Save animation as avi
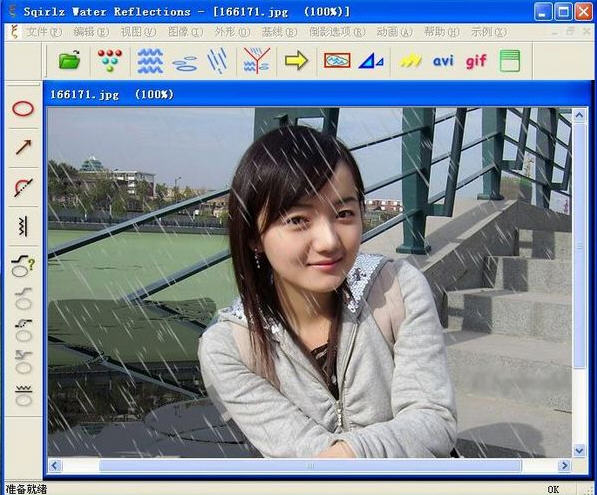The image size is (597, 495). coord(443,61)
